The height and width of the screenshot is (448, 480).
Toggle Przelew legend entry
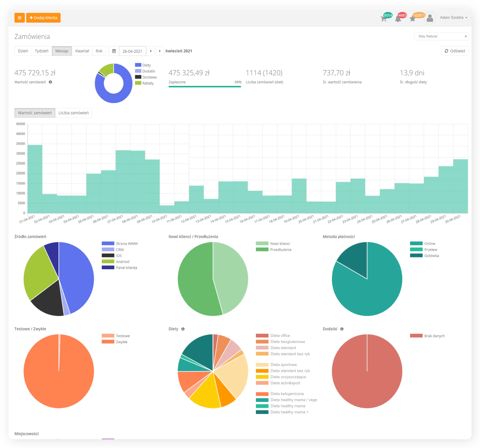[424, 249]
